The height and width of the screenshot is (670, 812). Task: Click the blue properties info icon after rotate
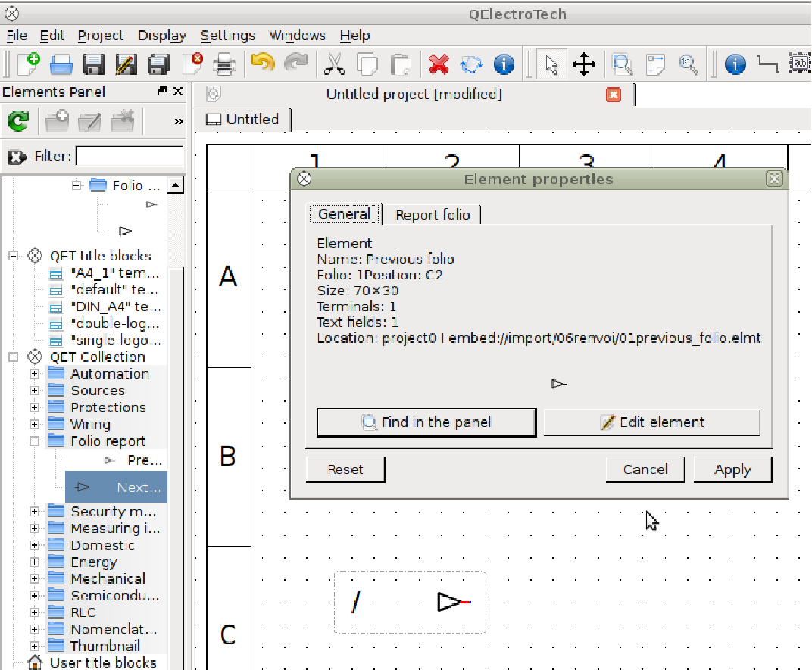pyautogui.click(x=504, y=64)
